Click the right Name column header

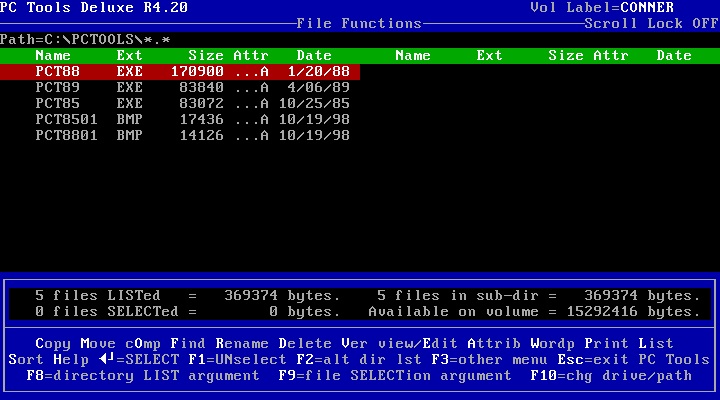413,56
